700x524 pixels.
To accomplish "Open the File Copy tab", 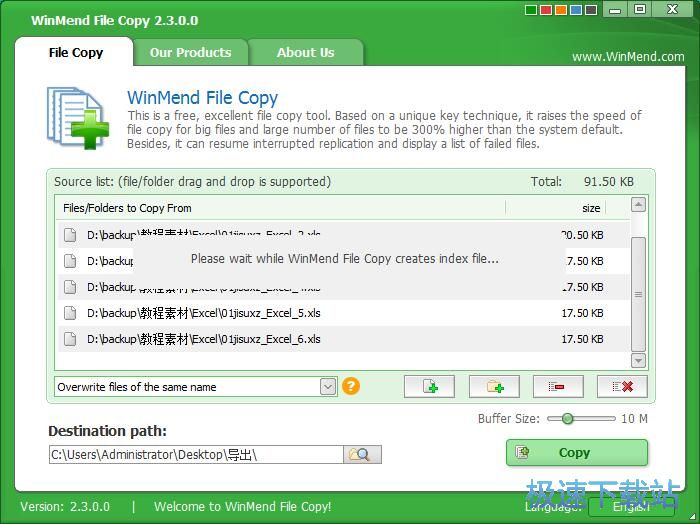I will tap(75, 52).
